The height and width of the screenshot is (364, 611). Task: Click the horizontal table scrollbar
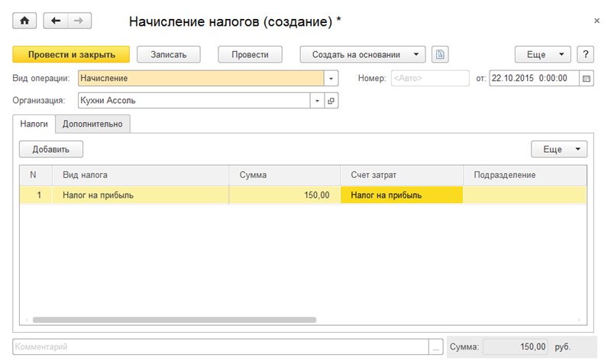(174, 320)
